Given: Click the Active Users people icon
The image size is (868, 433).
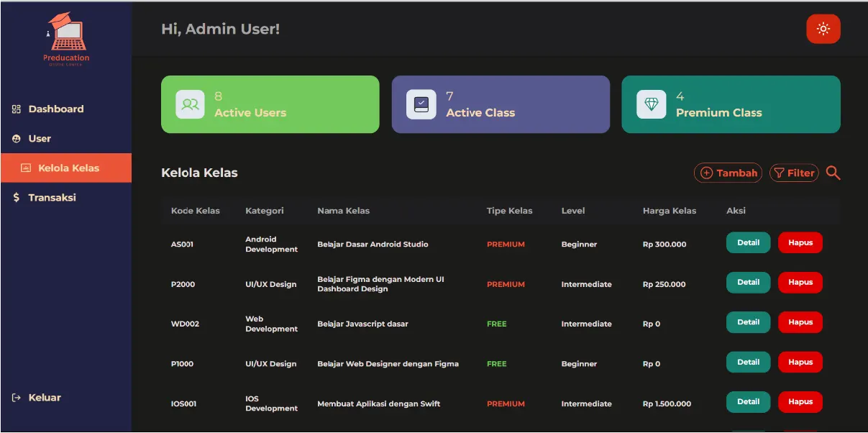Looking at the screenshot, I should point(190,104).
